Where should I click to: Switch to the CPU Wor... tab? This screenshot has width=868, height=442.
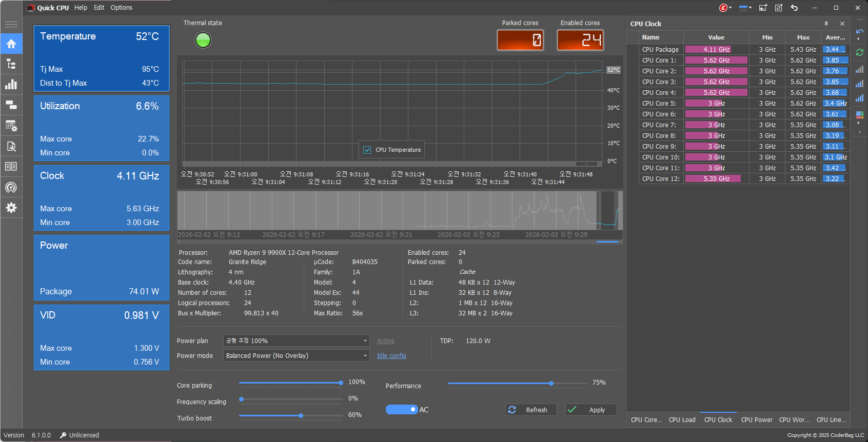tap(794, 419)
